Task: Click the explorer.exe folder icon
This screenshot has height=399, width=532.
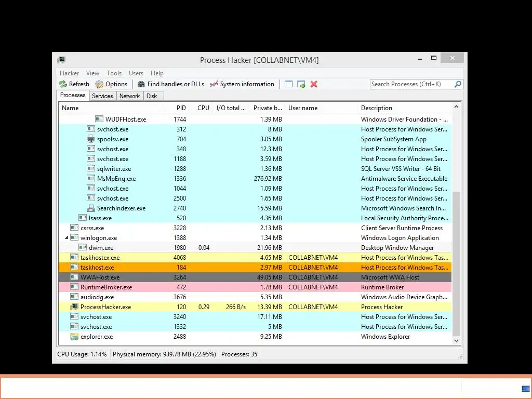Action: tap(74, 337)
